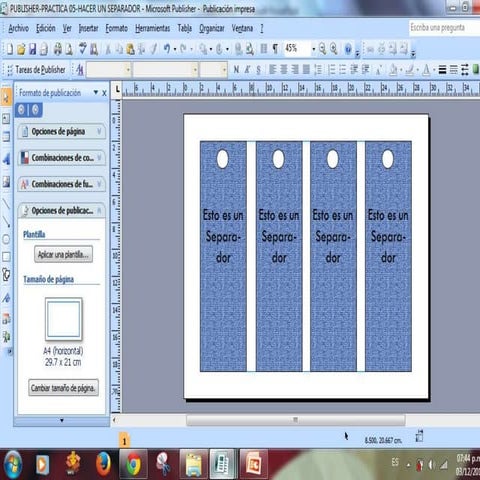
Task: Select the Text Box tool
Action: coord(6,118)
